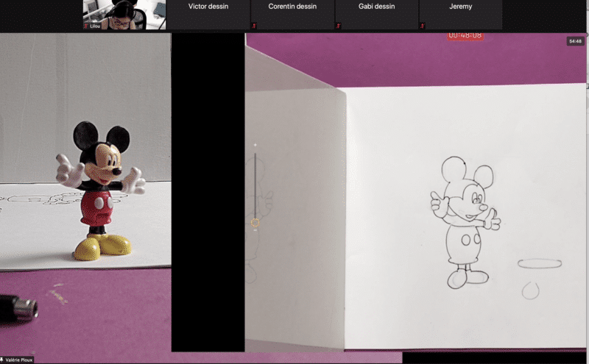Click the Mickey pencil drawing camera feed
Viewport: 589px width, 364px height.
[415, 192]
